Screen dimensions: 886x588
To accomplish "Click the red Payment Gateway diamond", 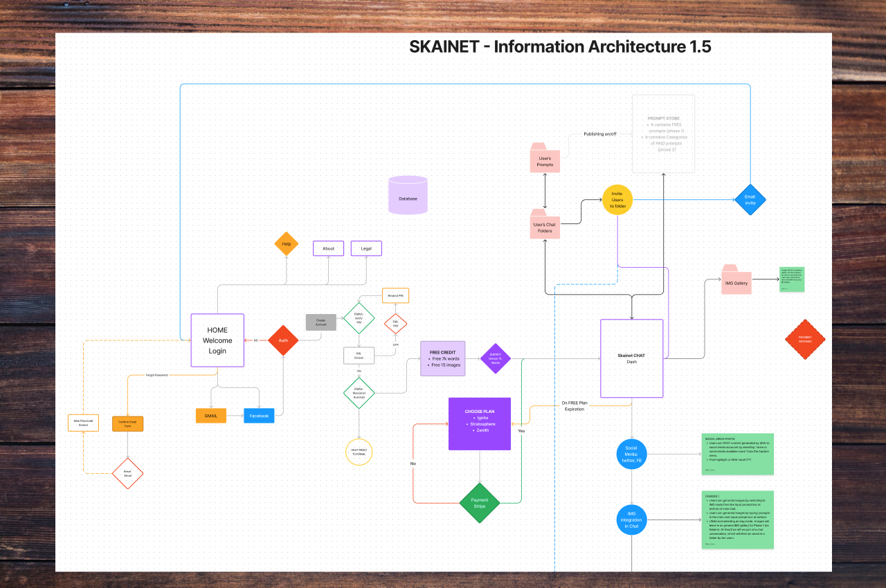I will (x=805, y=339).
